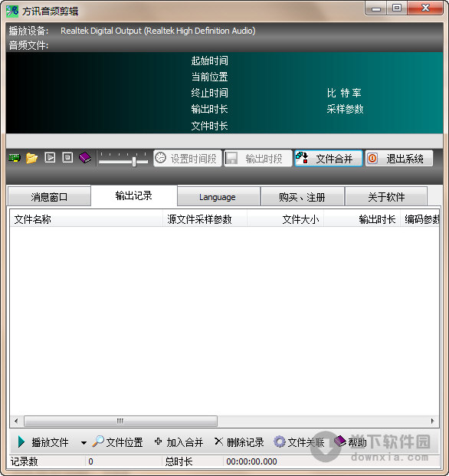Open an audio file with folder icon
449x476 pixels.
coord(32,158)
